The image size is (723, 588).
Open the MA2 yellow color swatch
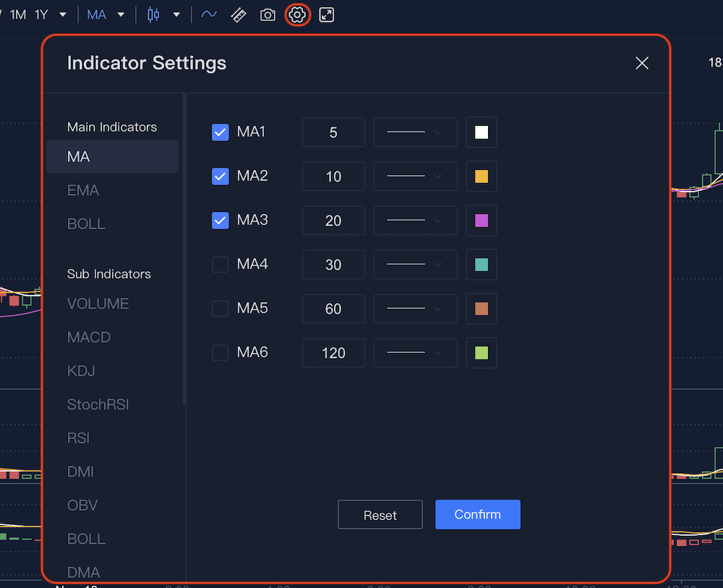482,176
